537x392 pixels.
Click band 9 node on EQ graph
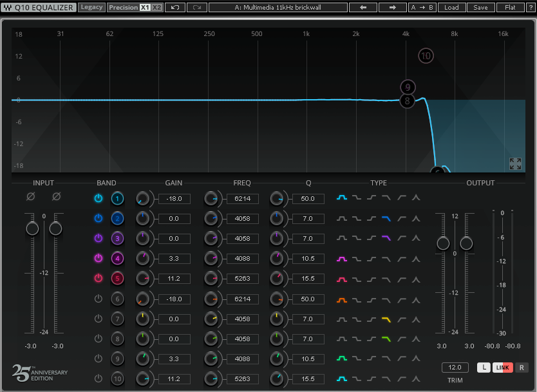408,88
